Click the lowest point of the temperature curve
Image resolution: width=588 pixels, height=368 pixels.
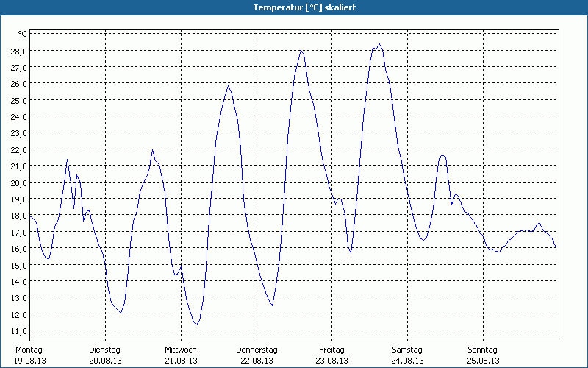tap(196, 324)
